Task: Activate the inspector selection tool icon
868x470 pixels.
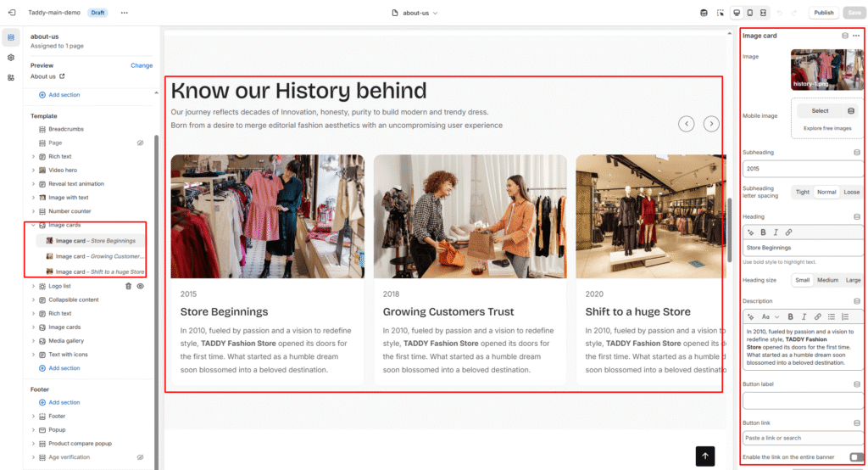Action: 721,13
